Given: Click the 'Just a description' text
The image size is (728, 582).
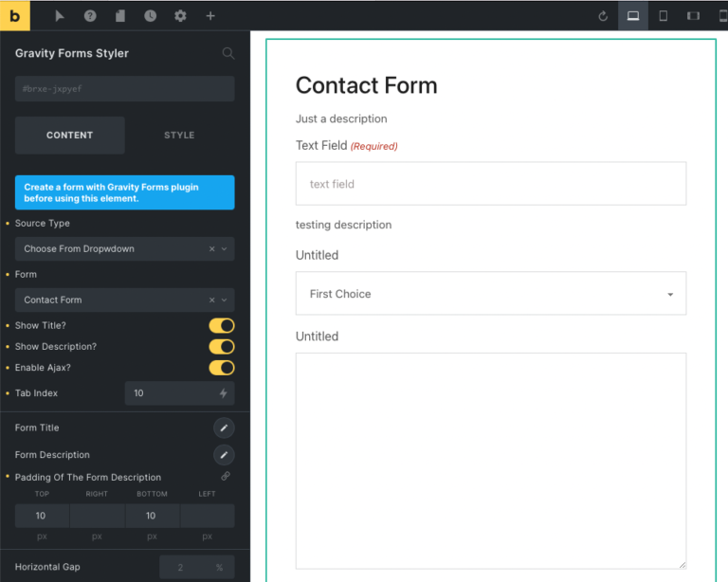Looking at the screenshot, I should (x=341, y=118).
